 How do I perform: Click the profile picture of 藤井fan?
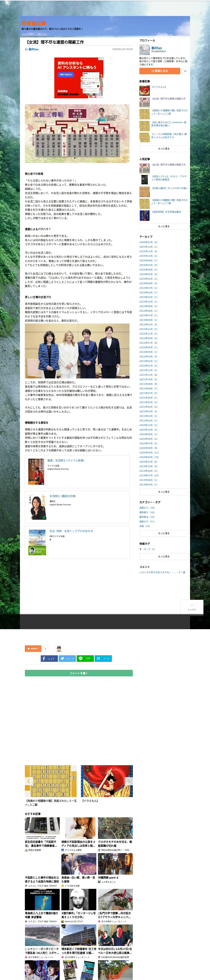144,50
